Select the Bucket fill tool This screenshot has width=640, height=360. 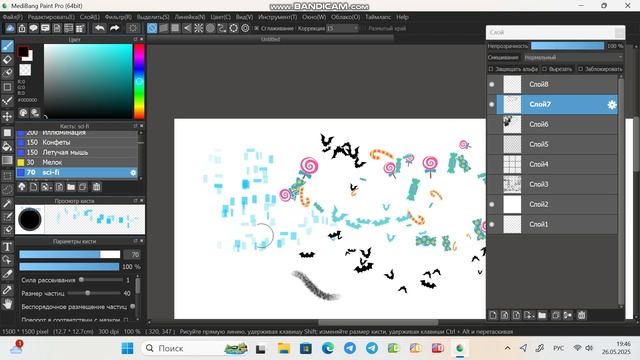tap(7, 146)
